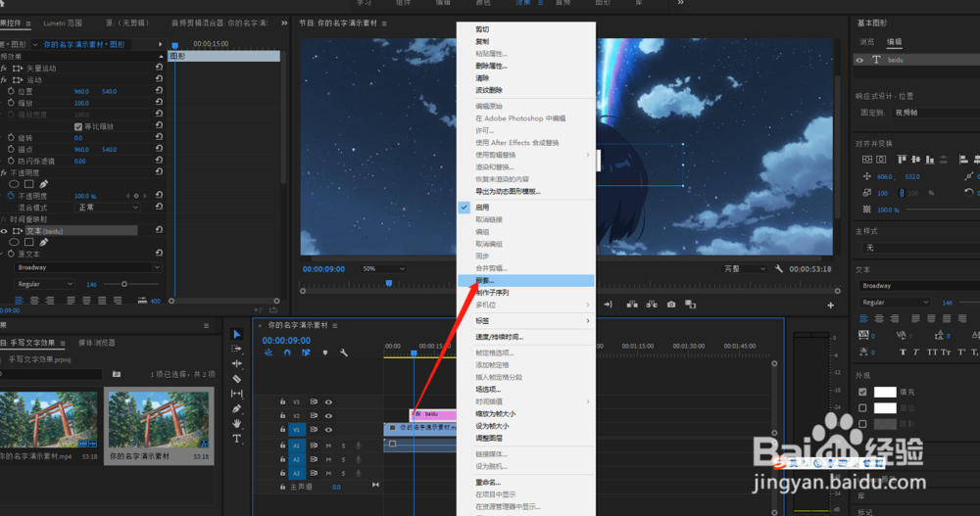Open blend mode dropdown 正常
Viewport: 980px width, 516px height.
tap(107, 208)
